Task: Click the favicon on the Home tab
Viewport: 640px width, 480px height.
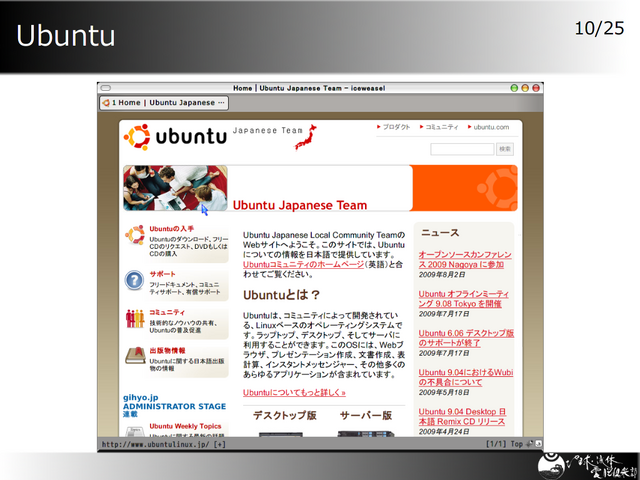Action: 105,102
